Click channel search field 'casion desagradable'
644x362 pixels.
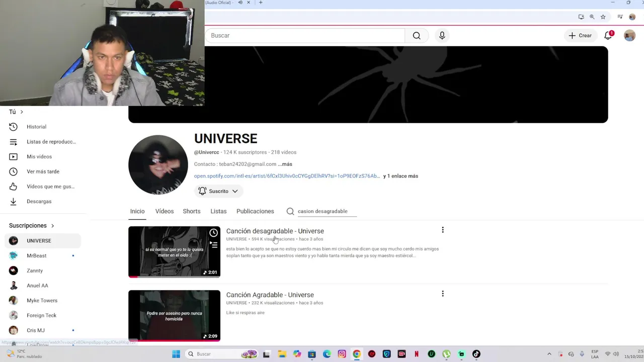pyautogui.click(x=327, y=211)
